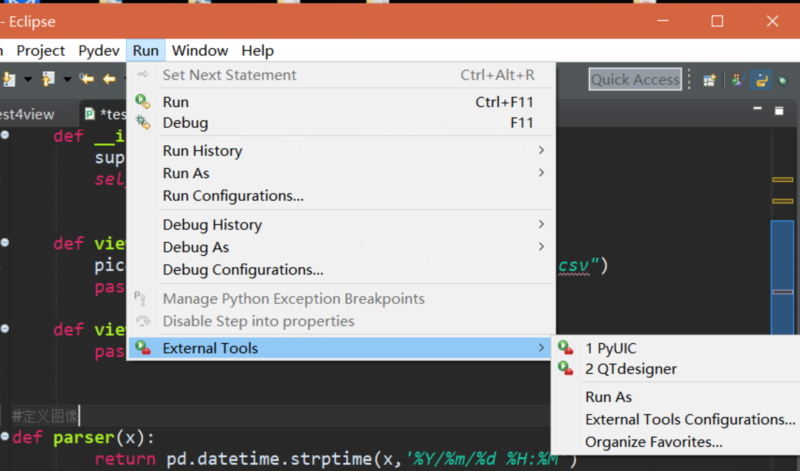
Task: Collapse the first view def fold marker
Action: (5, 242)
